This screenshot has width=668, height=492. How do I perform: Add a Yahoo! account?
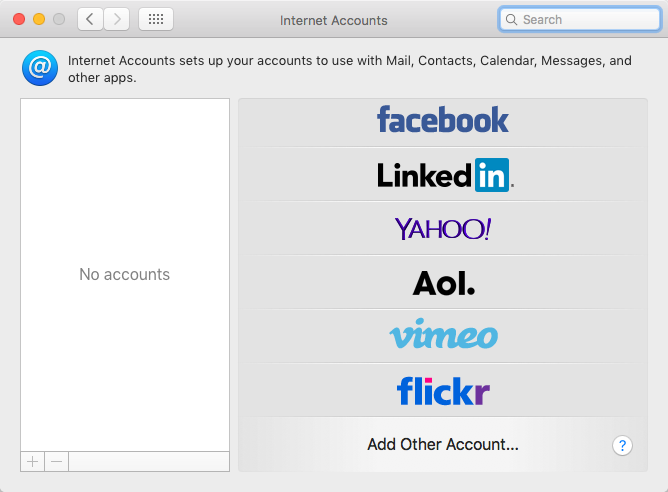[442, 229]
